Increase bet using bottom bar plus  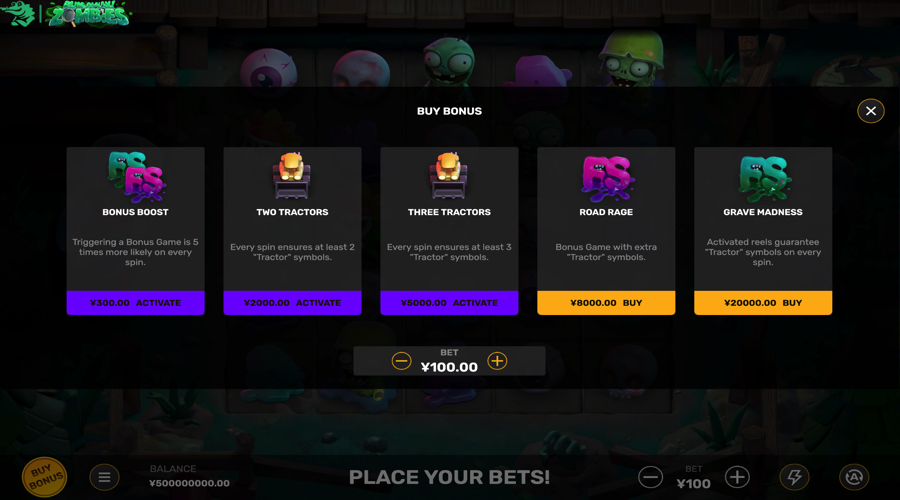click(737, 477)
